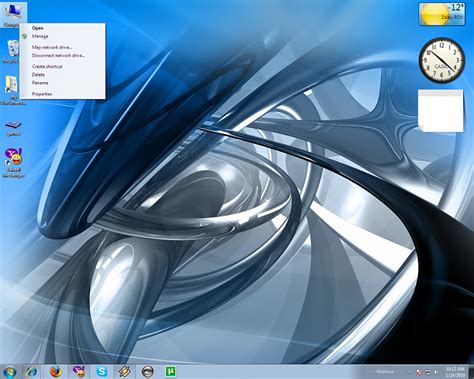Open the Windows Start menu orb

click(x=10, y=372)
